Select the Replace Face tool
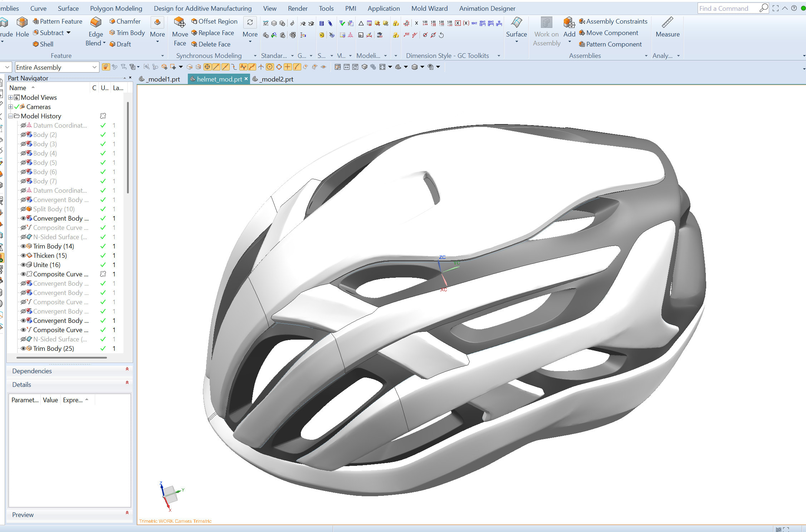The width and height of the screenshot is (806, 532). click(x=213, y=33)
